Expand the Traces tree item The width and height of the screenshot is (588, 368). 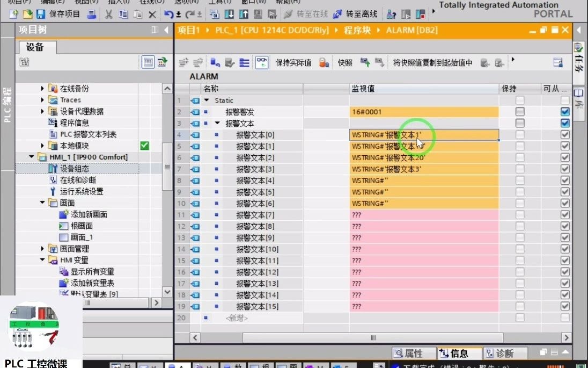pyautogui.click(x=43, y=99)
